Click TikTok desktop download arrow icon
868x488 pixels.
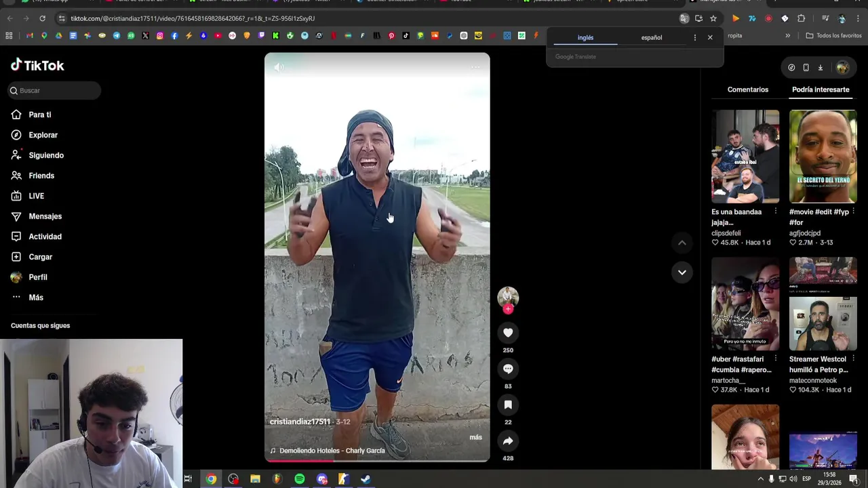[x=820, y=67]
